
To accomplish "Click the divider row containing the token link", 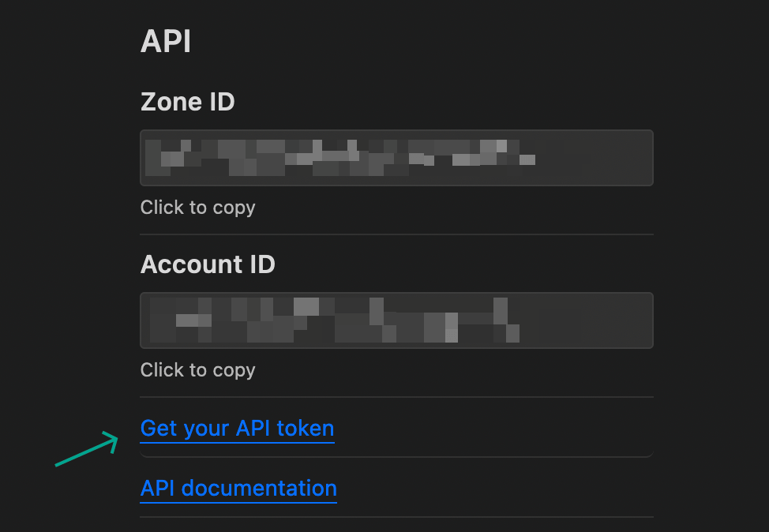I will (x=395, y=428).
